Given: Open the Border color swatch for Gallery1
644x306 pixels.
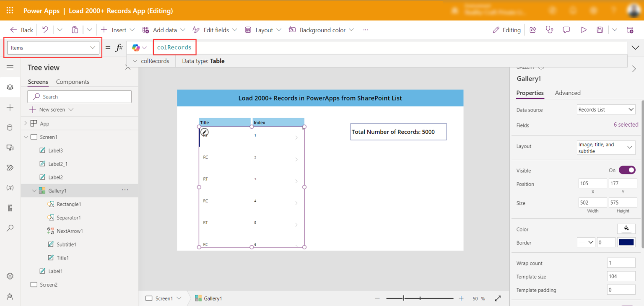Looking at the screenshot, I should [x=626, y=242].
